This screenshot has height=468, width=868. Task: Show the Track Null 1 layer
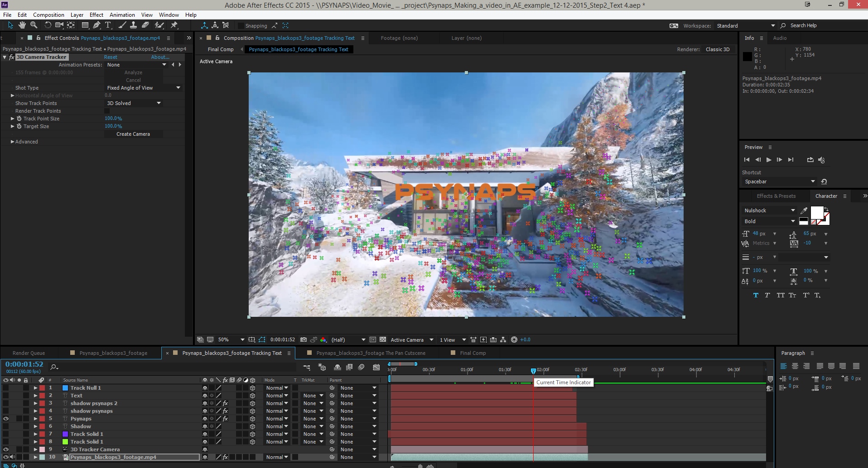coord(6,388)
